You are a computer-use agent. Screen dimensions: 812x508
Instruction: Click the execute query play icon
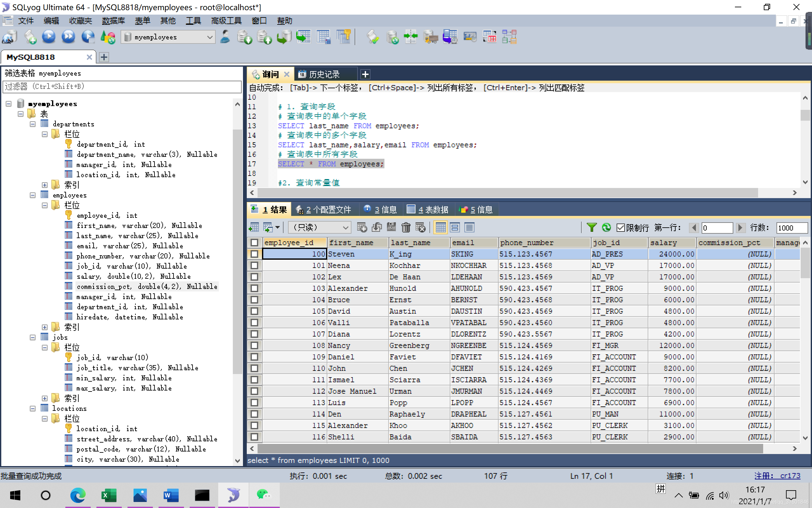[x=49, y=37]
